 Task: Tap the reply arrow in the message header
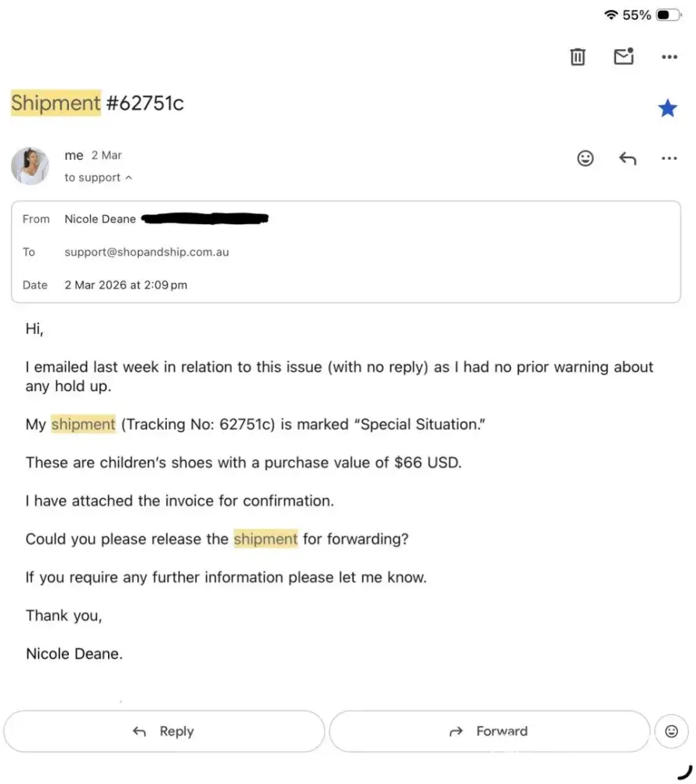tap(628, 158)
